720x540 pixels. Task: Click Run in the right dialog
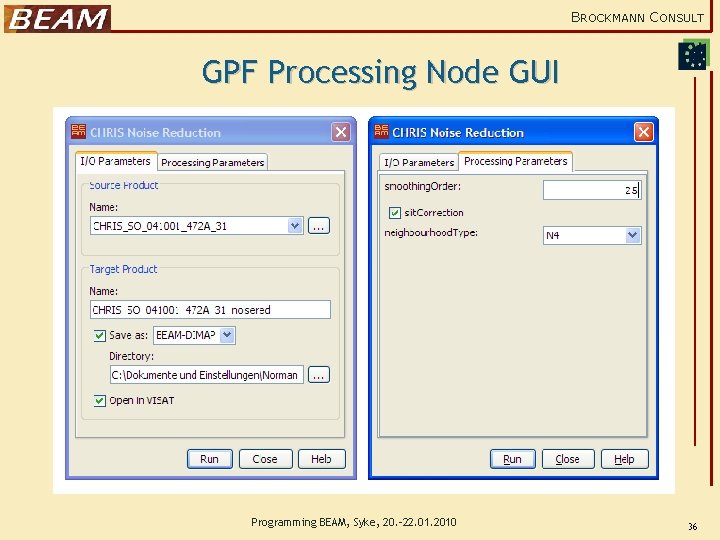coord(512,459)
